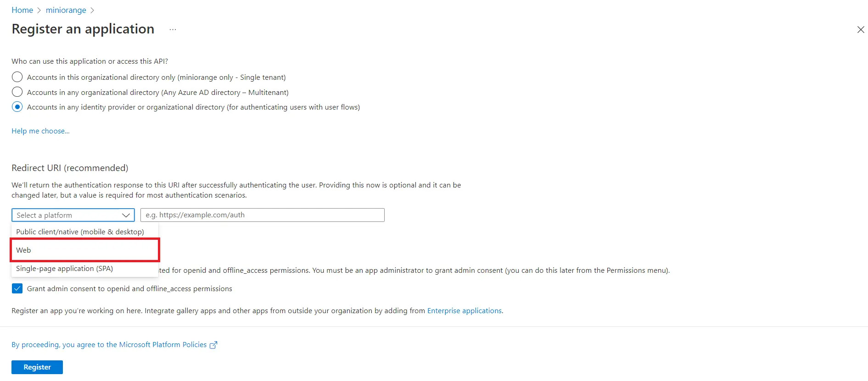Click the chevron after Home breadcrumb
Screen dimensions: 868x381
pyautogui.click(x=39, y=10)
